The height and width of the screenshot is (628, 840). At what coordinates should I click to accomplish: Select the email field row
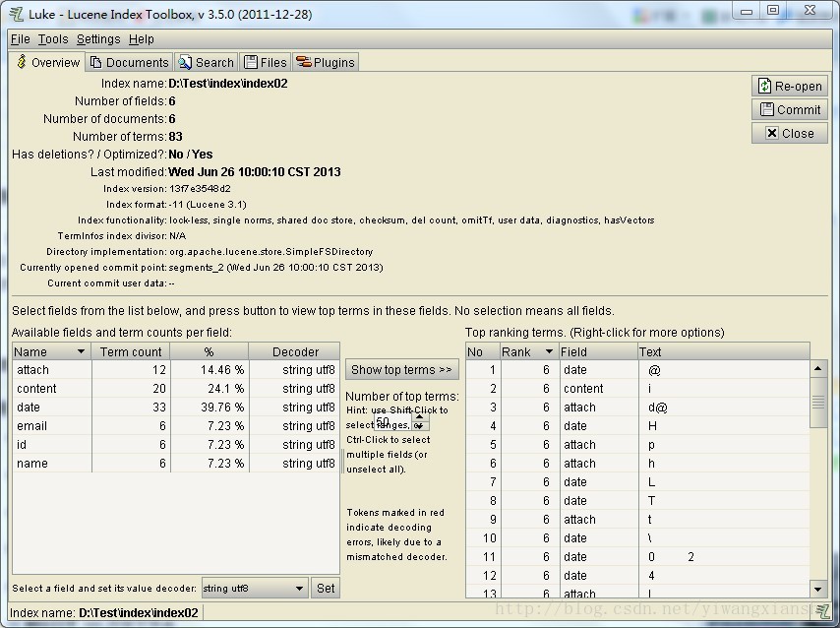coord(176,426)
